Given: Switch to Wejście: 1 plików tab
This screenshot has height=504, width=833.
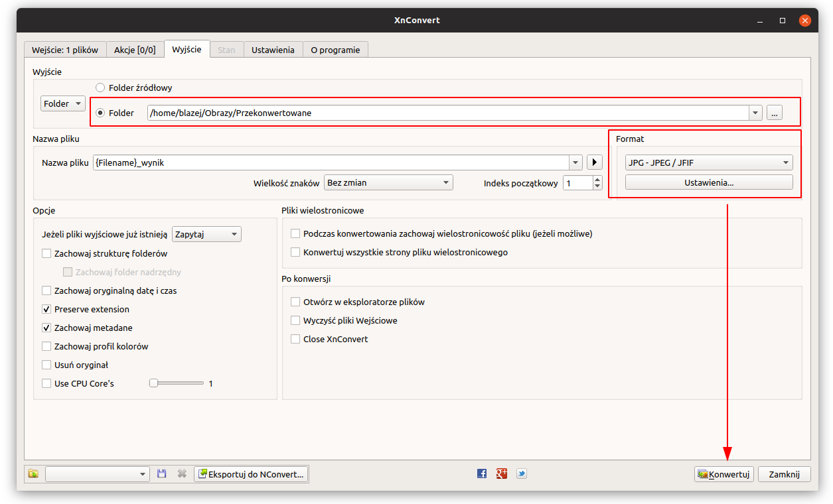Looking at the screenshot, I should pos(65,50).
